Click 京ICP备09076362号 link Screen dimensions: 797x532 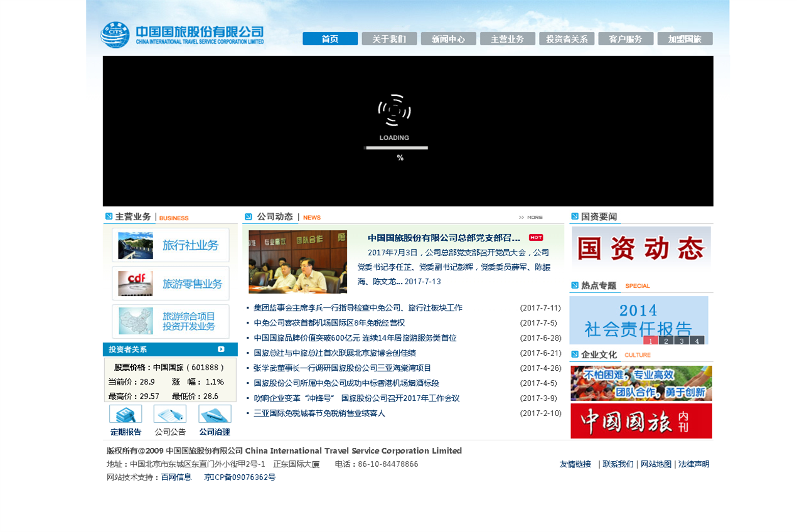pyautogui.click(x=240, y=477)
